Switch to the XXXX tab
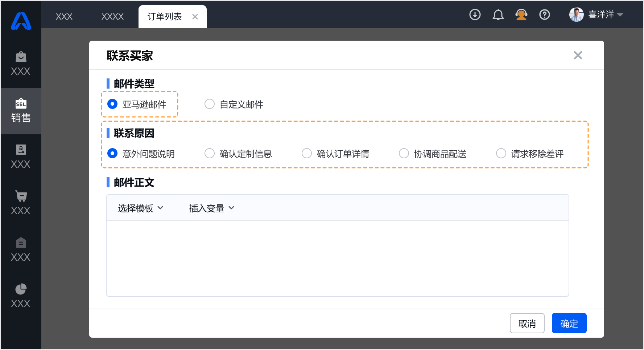Viewport: 644px width, 350px height. (x=113, y=17)
